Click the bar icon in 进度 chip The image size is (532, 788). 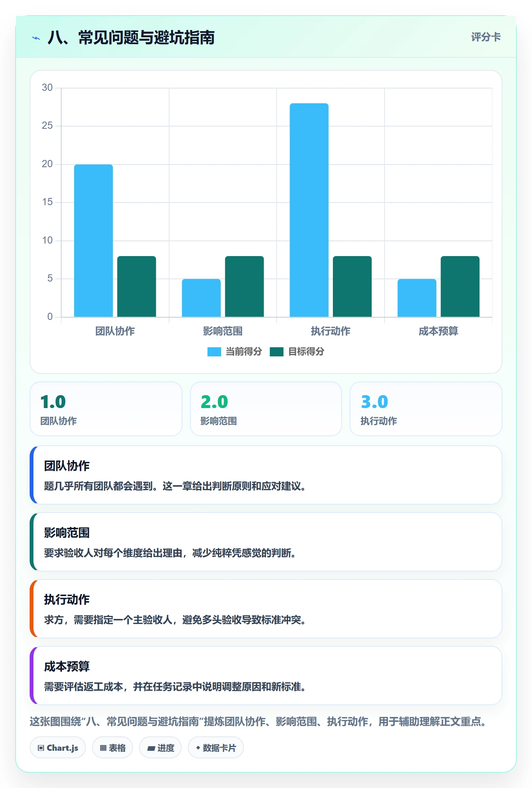click(x=151, y=748)
